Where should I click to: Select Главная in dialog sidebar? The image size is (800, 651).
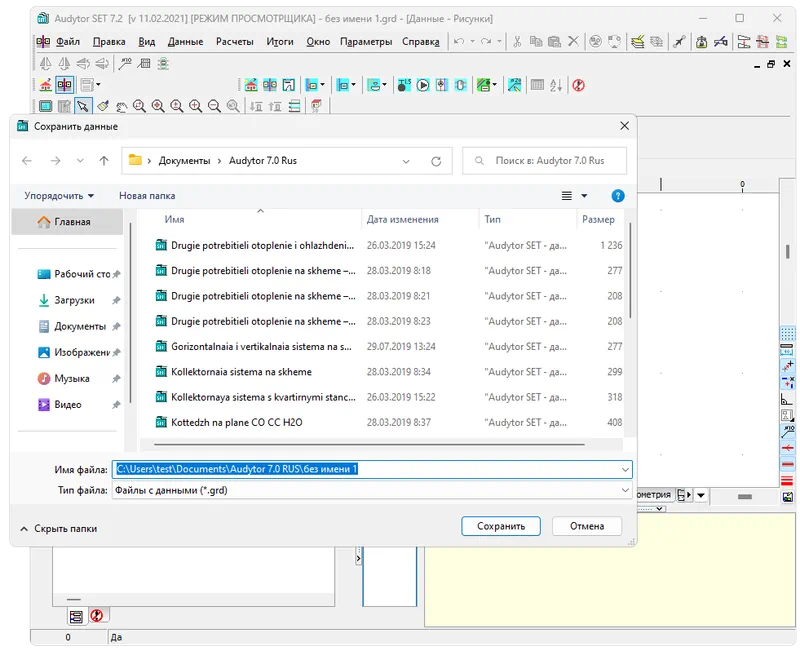67,222
